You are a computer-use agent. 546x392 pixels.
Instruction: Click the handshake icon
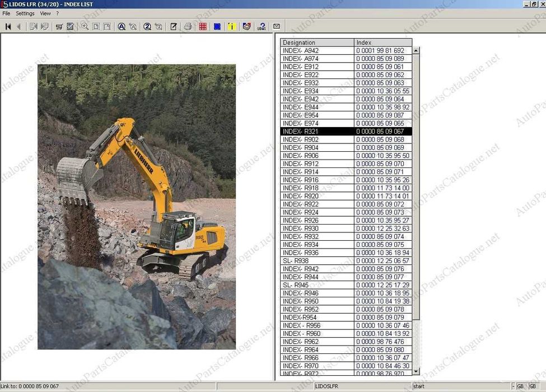tap(246, 26)
